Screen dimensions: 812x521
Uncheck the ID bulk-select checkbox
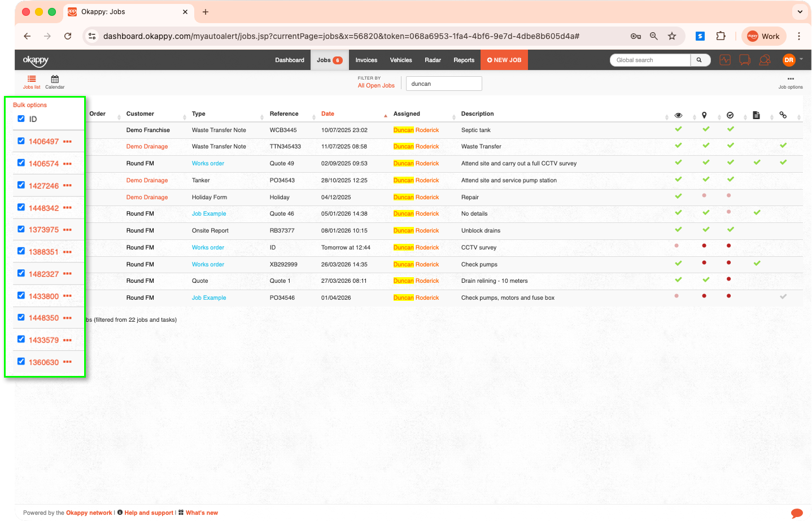tap(21, 119)
